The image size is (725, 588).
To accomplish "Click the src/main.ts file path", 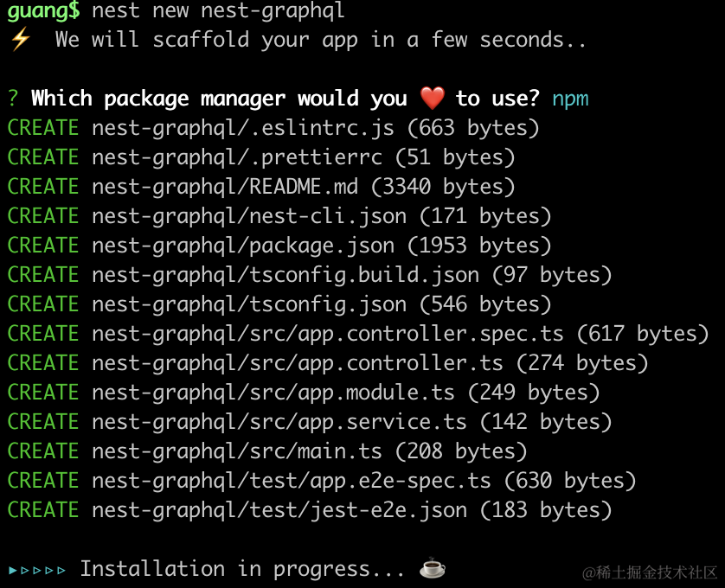I will pyautogui.click(x=236, y=451).
